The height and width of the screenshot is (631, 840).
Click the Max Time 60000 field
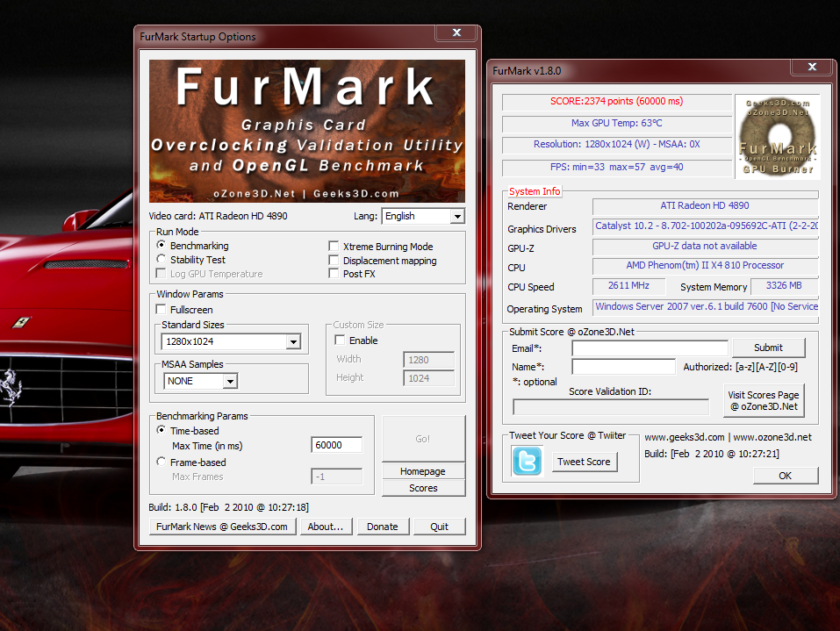(x=336, y=445)
